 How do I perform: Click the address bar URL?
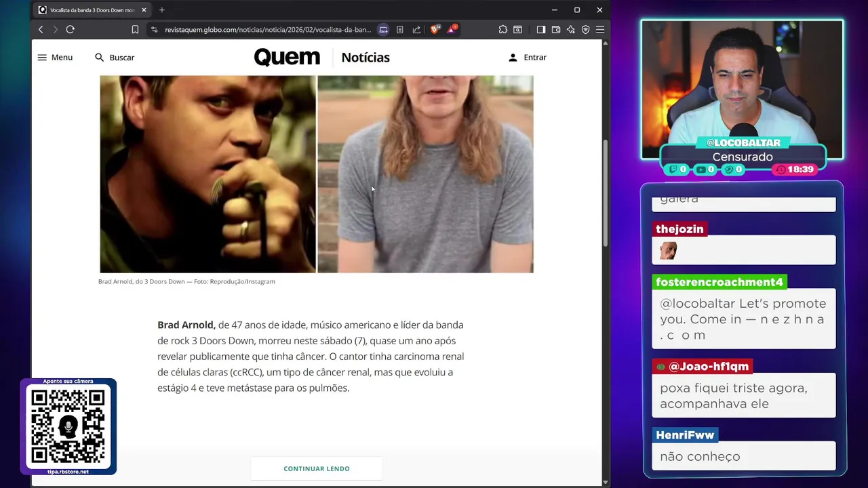pyautogui.click(x=267, y=30)
